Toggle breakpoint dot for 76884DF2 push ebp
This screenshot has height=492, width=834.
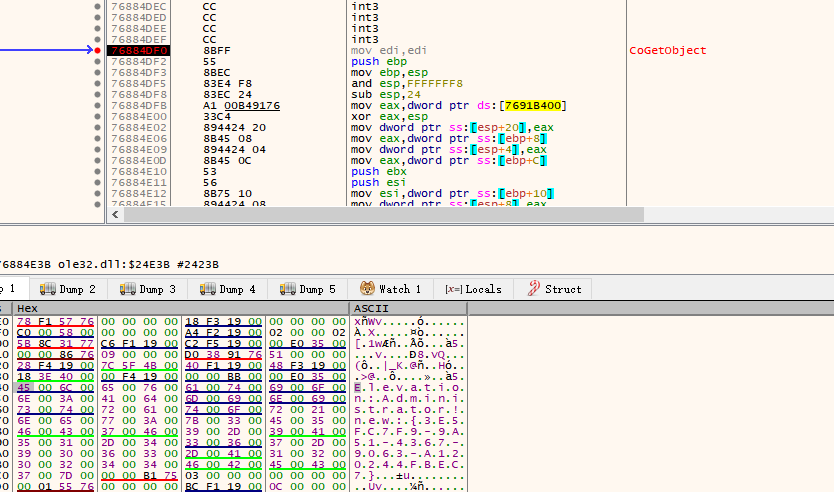97,61
